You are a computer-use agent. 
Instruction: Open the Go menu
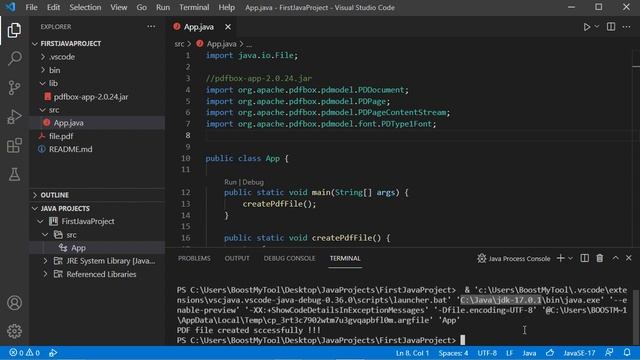pos(141,7)
